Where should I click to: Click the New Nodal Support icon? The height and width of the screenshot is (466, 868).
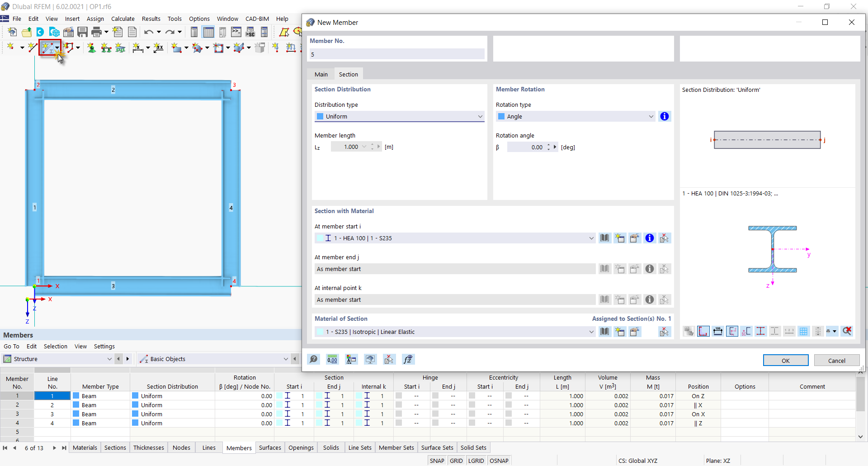pos(91,48)
